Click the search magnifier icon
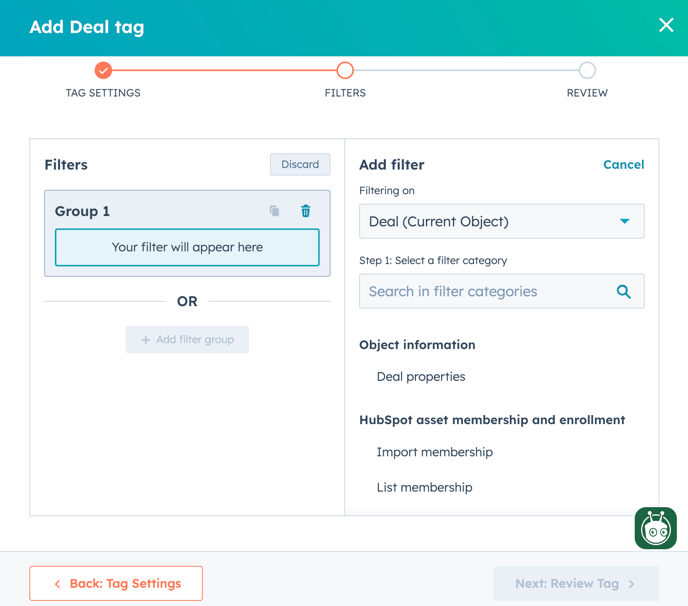Viewport: 688px width, 606px height. tap(624, 291)
